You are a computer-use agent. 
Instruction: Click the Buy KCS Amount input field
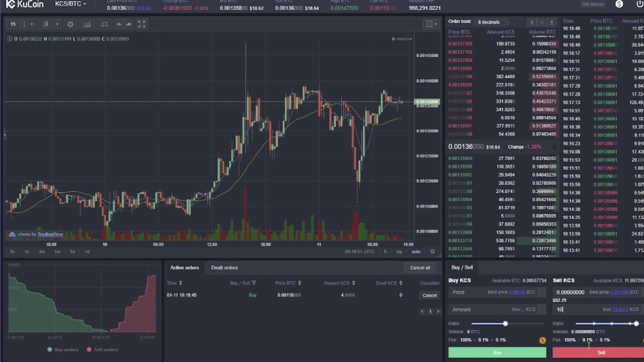coord(497,309)
